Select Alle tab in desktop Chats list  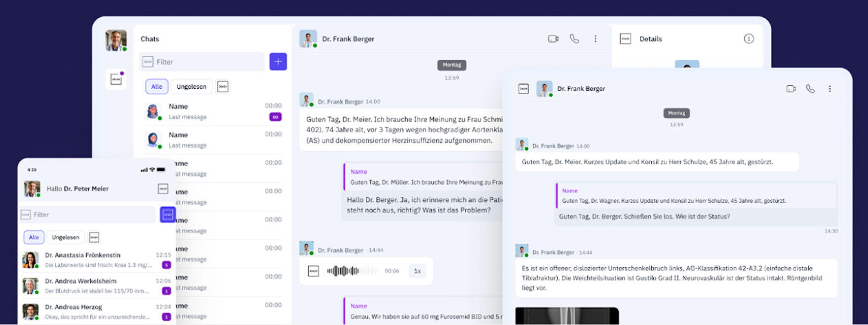(157, 86)
